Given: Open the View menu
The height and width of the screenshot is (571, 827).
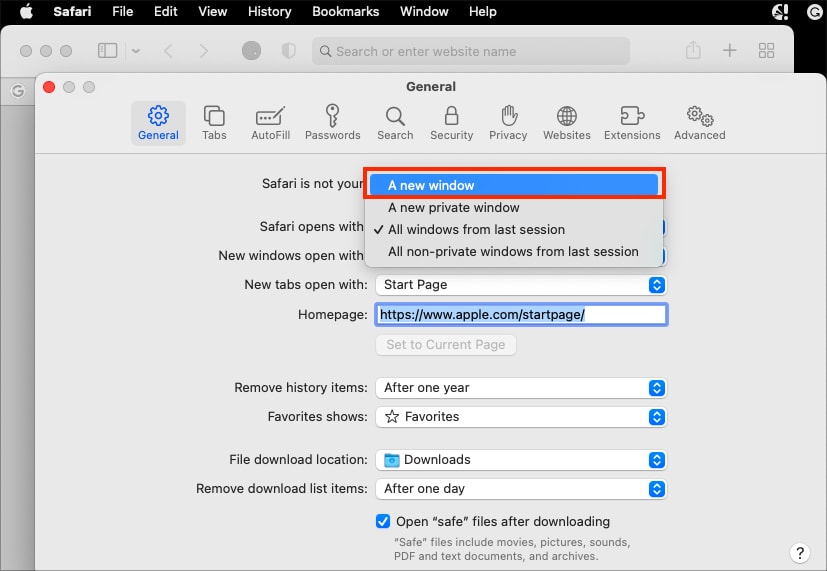Looking at the screenshot, I should point(213,12).
